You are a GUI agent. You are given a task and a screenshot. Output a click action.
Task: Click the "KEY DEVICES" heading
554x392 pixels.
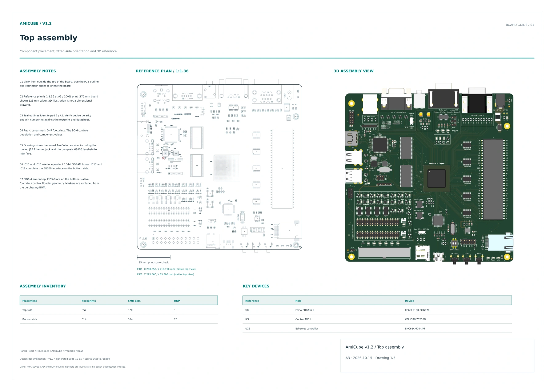pyautogui.click(x=256, y=286)
